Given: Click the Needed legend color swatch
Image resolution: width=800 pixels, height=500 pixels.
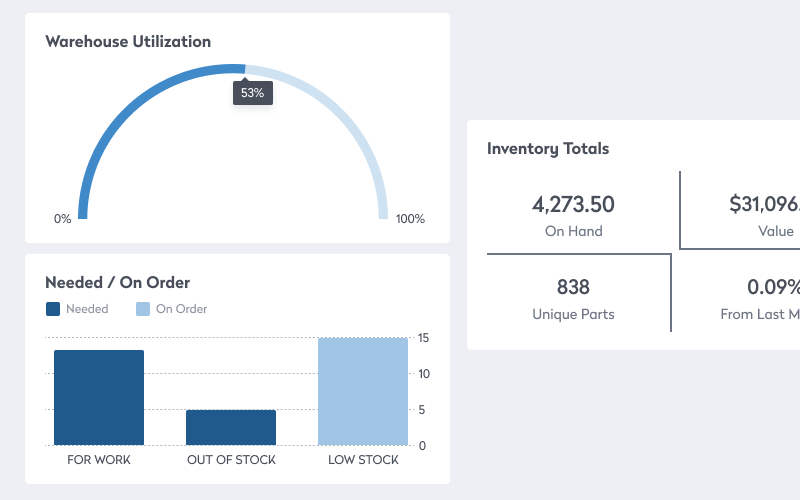Looking at the screenshot, I should pos(53,309).
